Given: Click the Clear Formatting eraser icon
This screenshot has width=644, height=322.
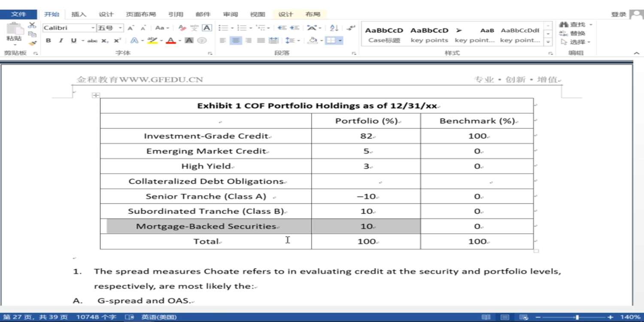Looking at the screenshot, I should tap(182, 28).
